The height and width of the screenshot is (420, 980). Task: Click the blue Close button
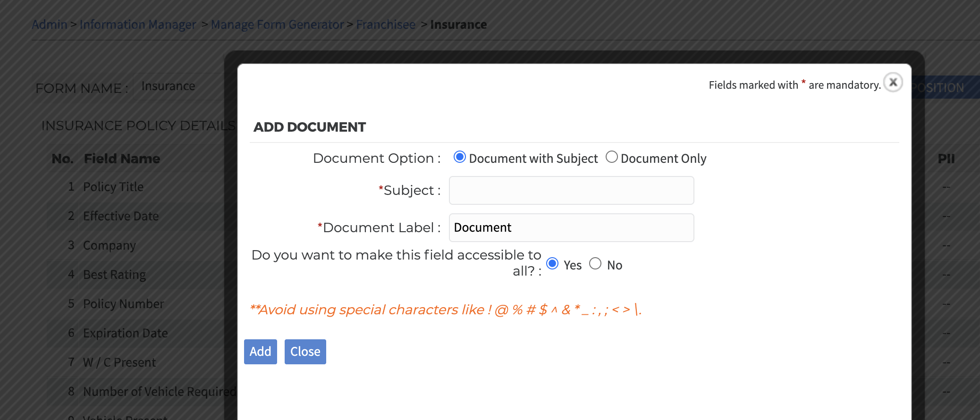(305, 352)
